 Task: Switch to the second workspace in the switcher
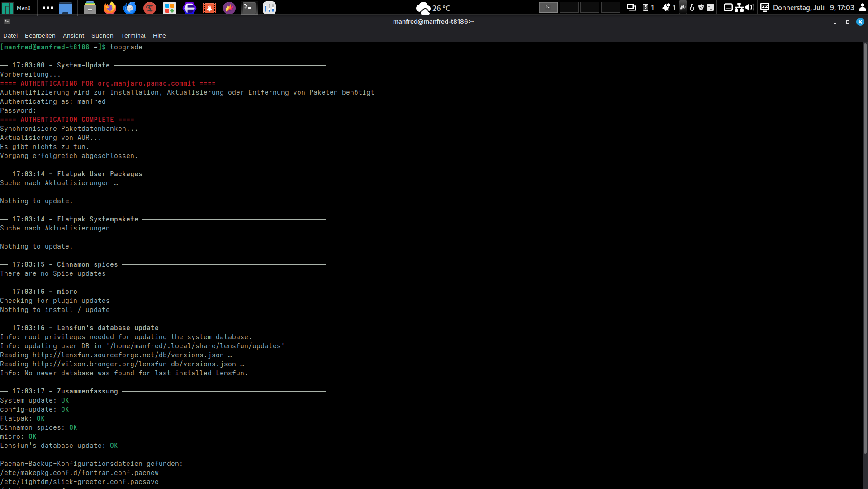click(569, 7)
